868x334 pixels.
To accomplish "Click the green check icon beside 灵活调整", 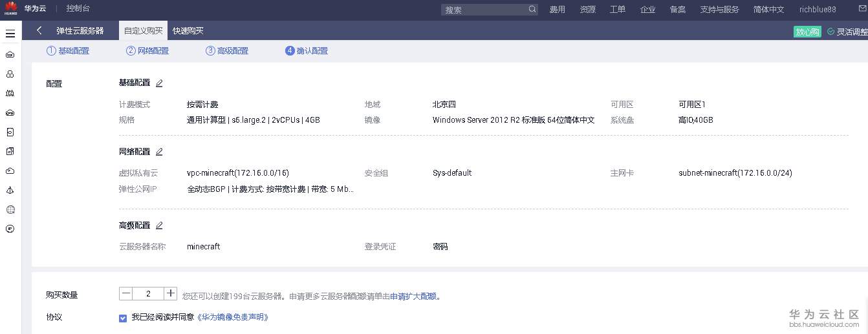I will [830, 32].
